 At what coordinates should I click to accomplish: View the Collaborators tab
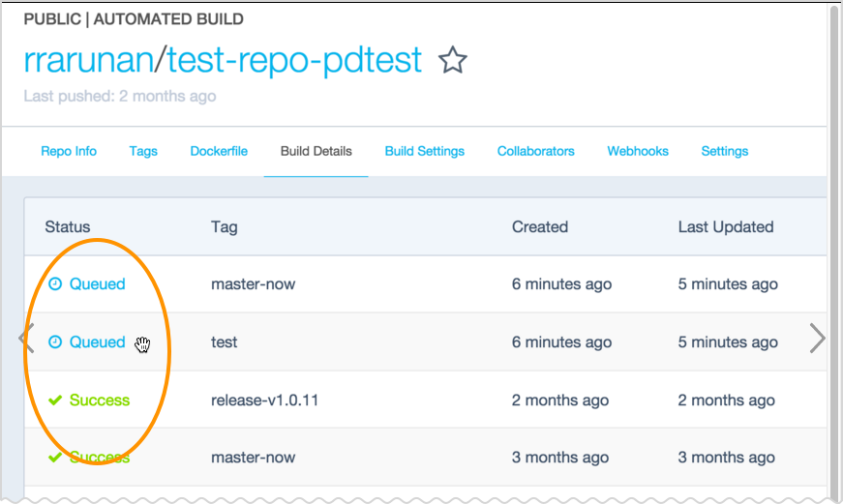(x=535, y=151)
